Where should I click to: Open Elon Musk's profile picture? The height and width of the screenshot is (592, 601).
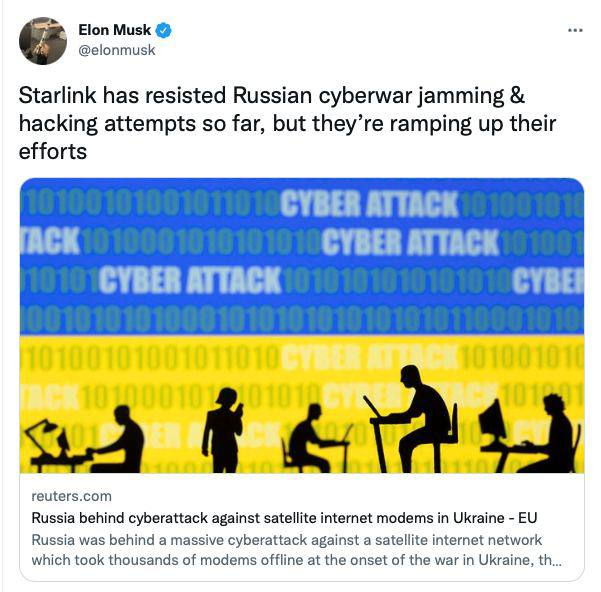click(43, 40)
